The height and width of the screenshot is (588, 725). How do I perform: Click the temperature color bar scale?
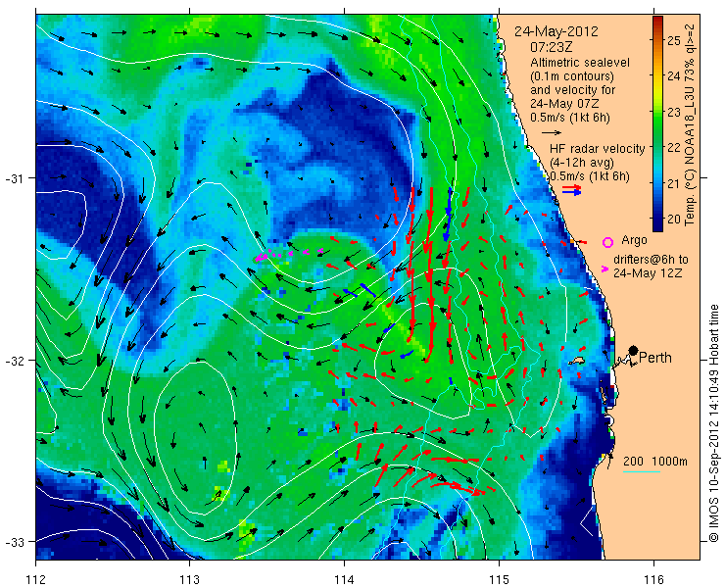pos(657,124)
